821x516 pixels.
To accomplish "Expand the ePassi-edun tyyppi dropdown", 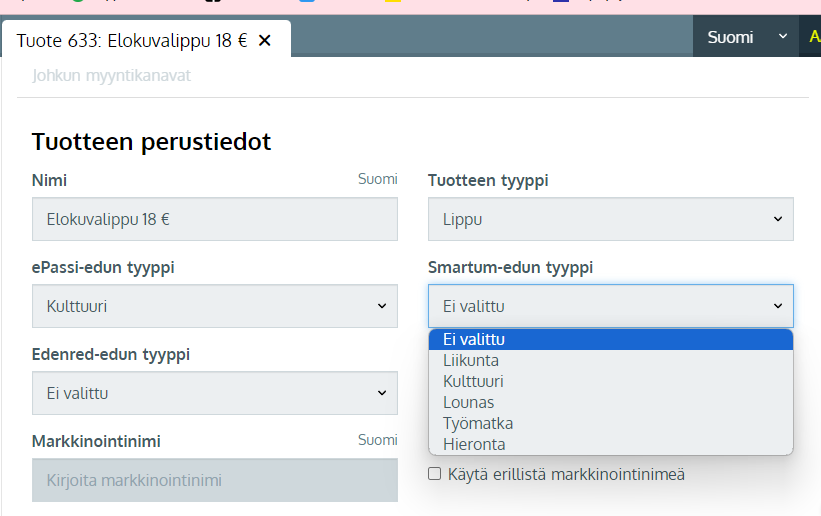I will point(214,306).
